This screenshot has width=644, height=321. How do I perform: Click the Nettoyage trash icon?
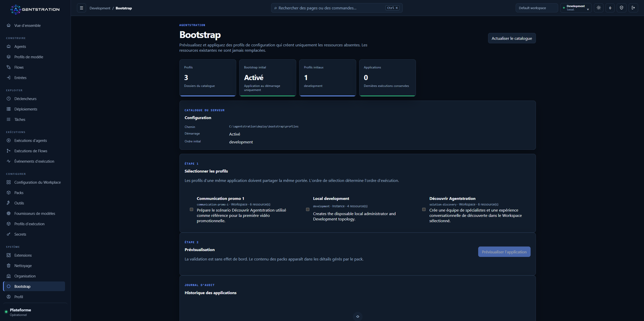point(9,266)
